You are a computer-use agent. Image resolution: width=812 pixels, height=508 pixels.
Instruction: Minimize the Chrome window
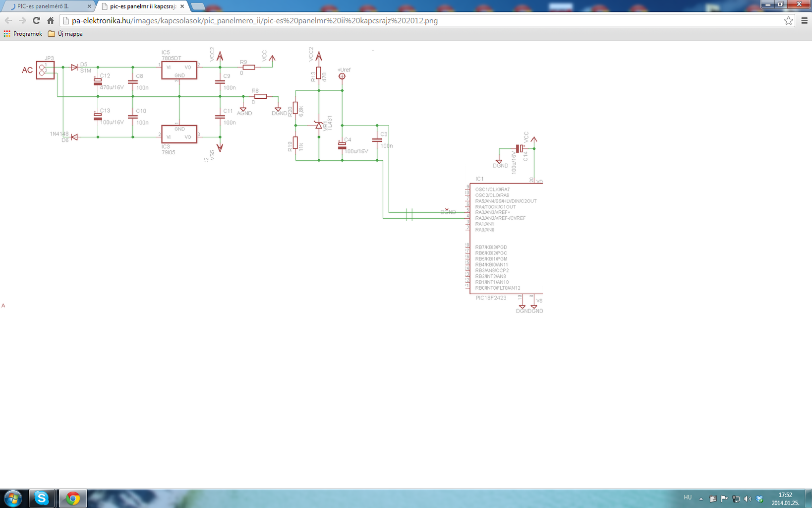[x=767, y=4]
